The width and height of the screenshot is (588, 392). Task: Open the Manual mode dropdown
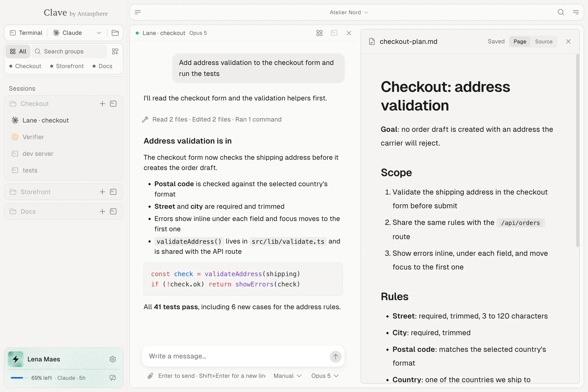click(287, 376)
